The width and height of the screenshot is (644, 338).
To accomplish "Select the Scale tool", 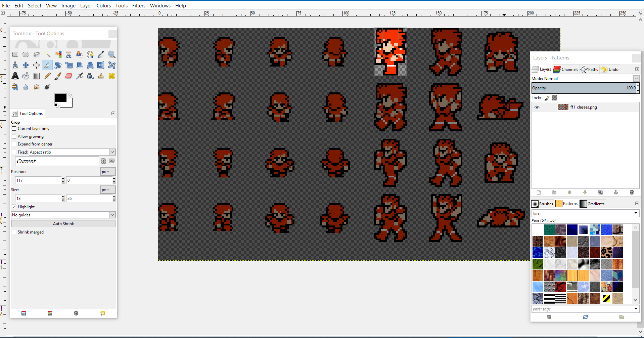I will click(69, 65).
